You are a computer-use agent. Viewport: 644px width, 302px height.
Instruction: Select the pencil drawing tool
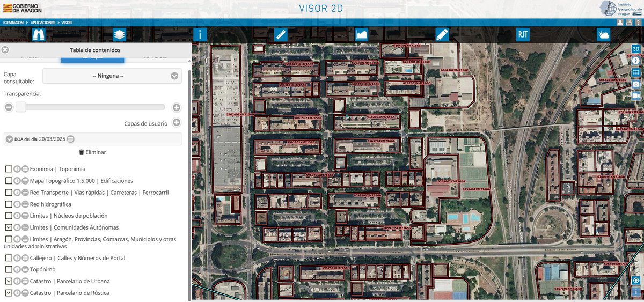tap(442, 35)
